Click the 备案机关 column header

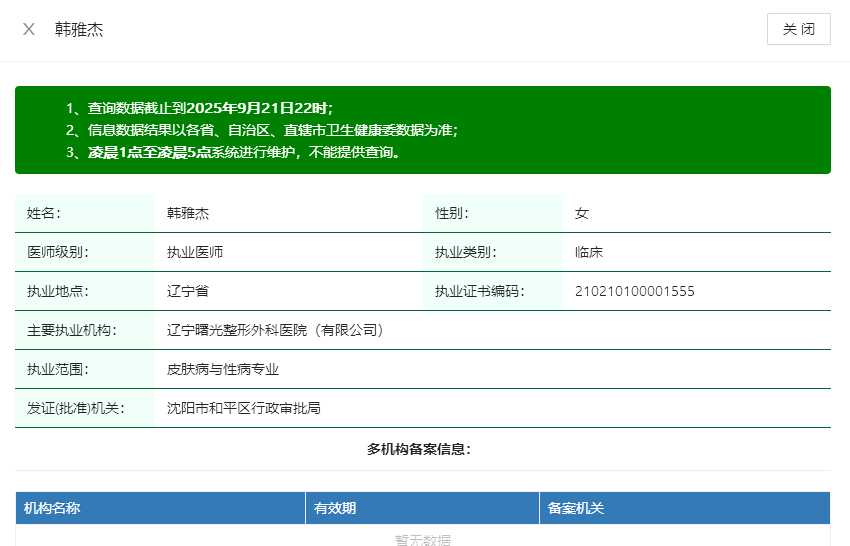575,508
